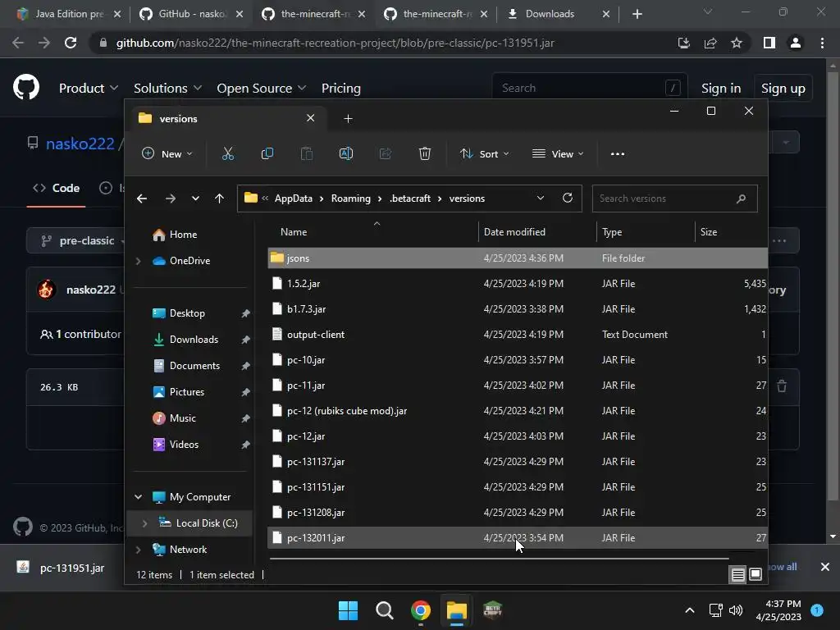Open GitHub Product menu
Image resolution: width=840 pixels, height=630 pixels.
[x=89, y=88]
